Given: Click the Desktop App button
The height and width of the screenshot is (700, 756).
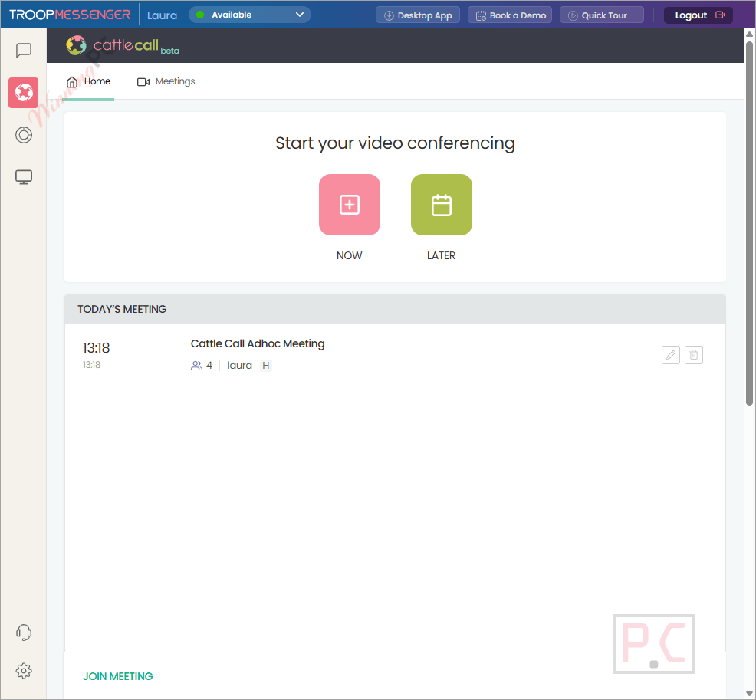Looking at the screenshot, I should pyautogui.click(x=418, y=15).
